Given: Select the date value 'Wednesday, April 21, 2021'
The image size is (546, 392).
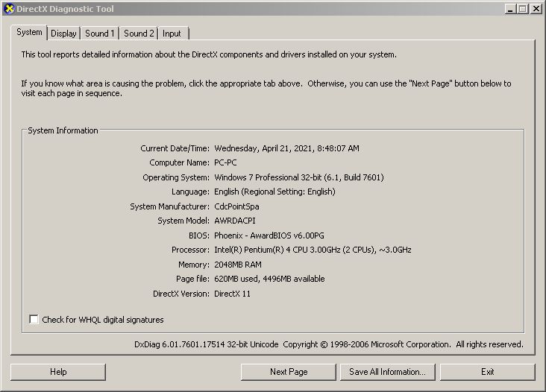Looking at the screenshot, I should pos(263,148).
